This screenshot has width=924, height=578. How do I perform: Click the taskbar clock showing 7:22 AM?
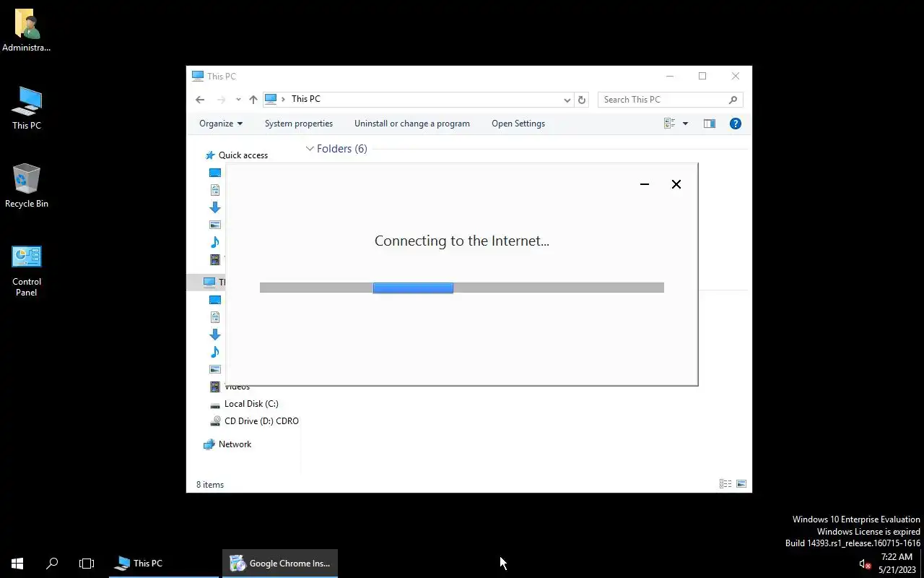pyautogui.click(x=897, y=564)
